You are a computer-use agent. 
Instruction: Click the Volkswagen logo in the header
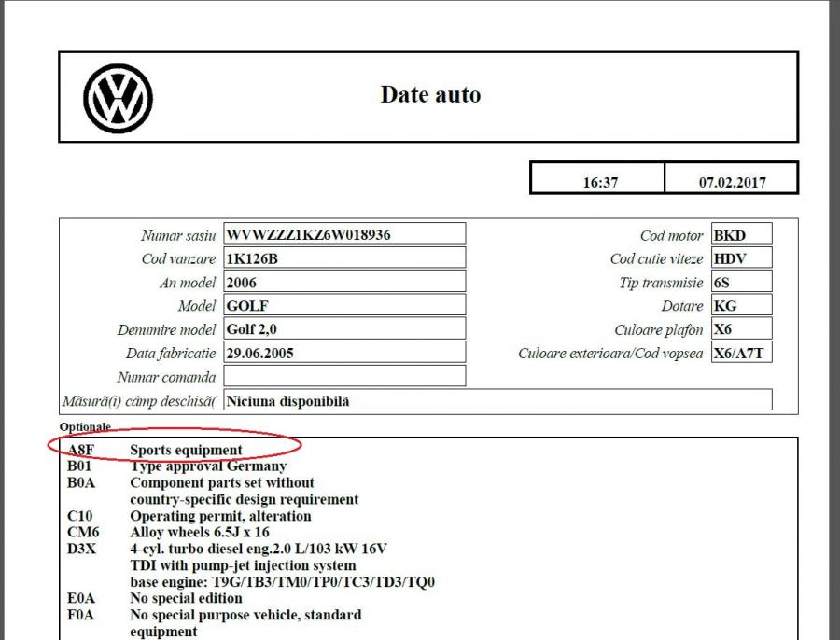pos(118,97)
